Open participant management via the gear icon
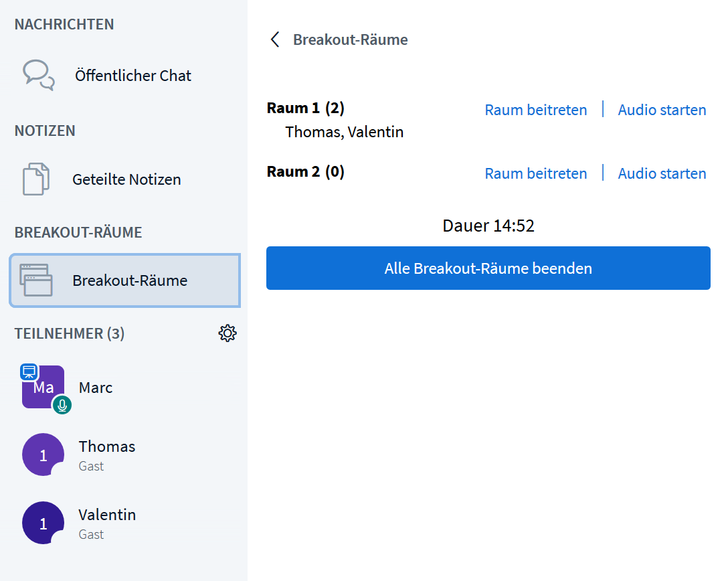This screenshot has height=581, width=728. (x=227, y=333)
